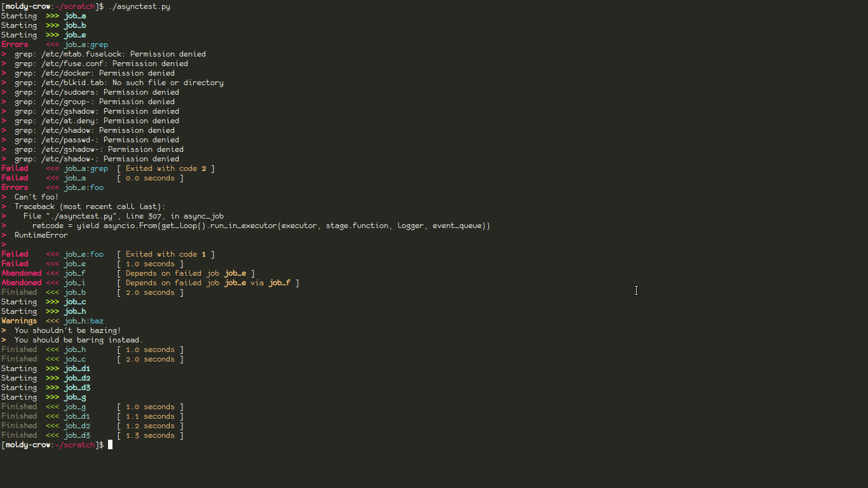This screenshot has height=488, width=868.
Task: Click the 'Starting >>> job_d2' line
Action: coord(46,378)
